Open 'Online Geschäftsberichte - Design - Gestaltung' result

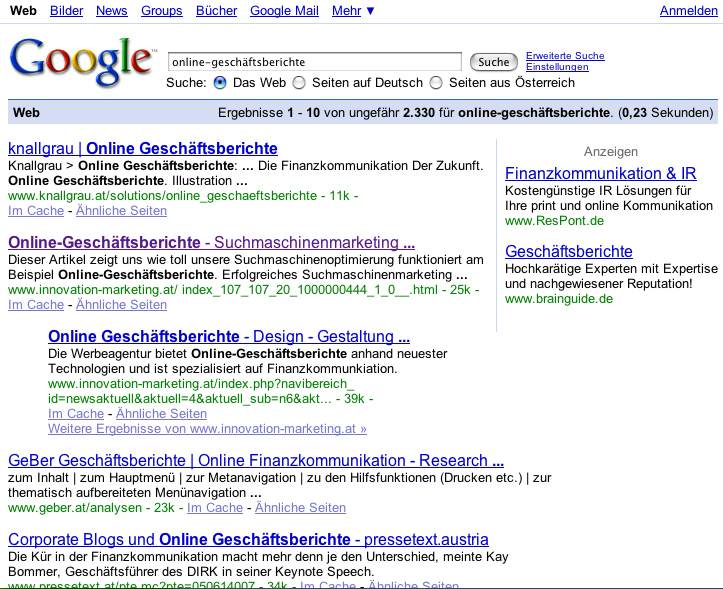tap(229, 337)
